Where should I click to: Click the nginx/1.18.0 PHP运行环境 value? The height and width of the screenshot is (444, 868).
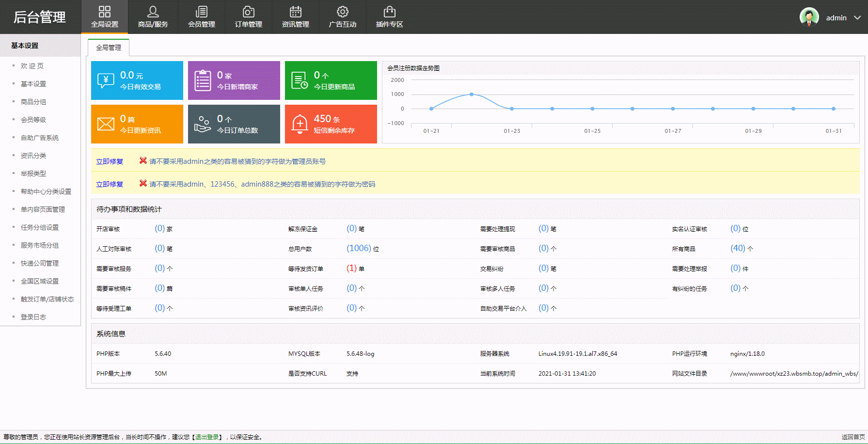coord(747,354)
